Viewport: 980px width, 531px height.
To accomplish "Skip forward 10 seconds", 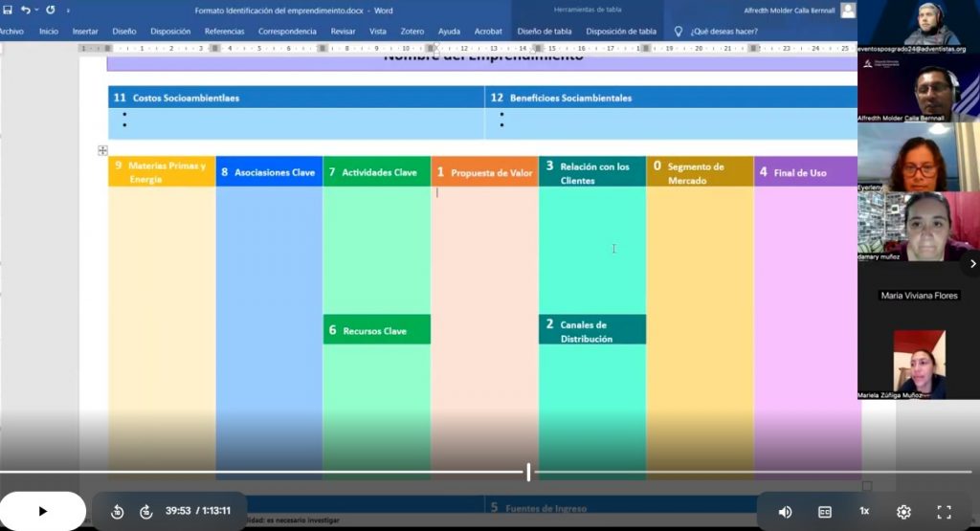I will (x=146, y=511).
